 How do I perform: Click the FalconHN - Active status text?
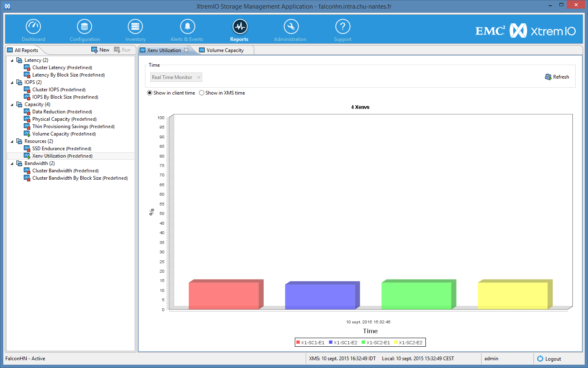(x=25, y=359)
